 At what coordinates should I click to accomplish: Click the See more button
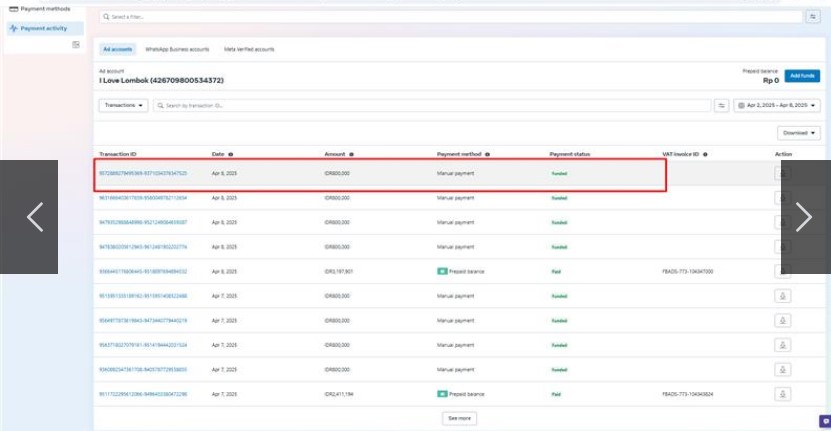coord(459,418)
